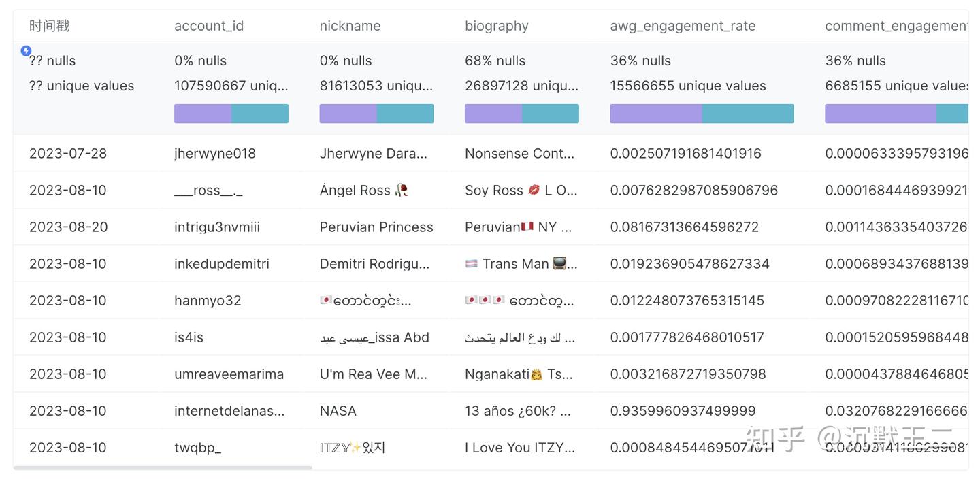Click purple segment of account_id distribution bar
The image size is (980, 479).
[202, 114]
